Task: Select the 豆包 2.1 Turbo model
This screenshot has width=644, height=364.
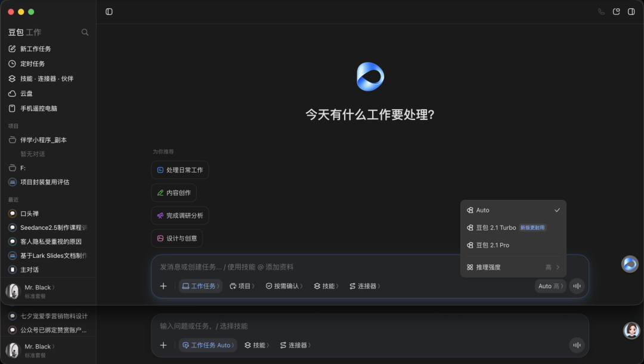Action: click(x=513, y=227)
